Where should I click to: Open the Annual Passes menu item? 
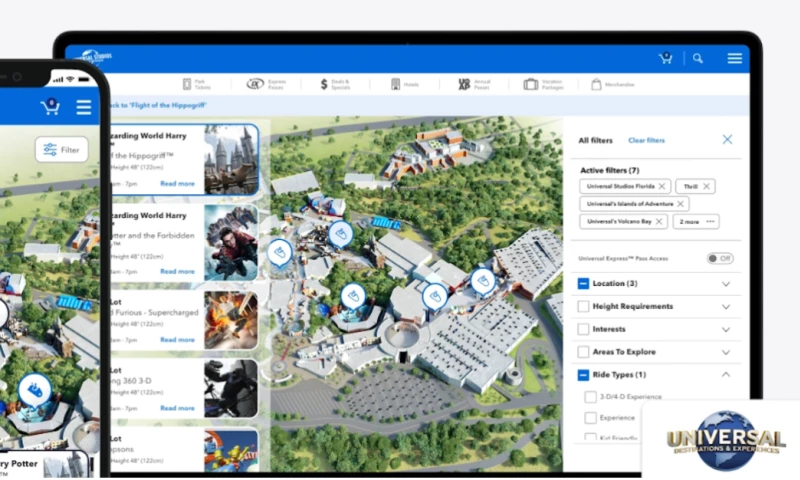[x=474, y=84]
